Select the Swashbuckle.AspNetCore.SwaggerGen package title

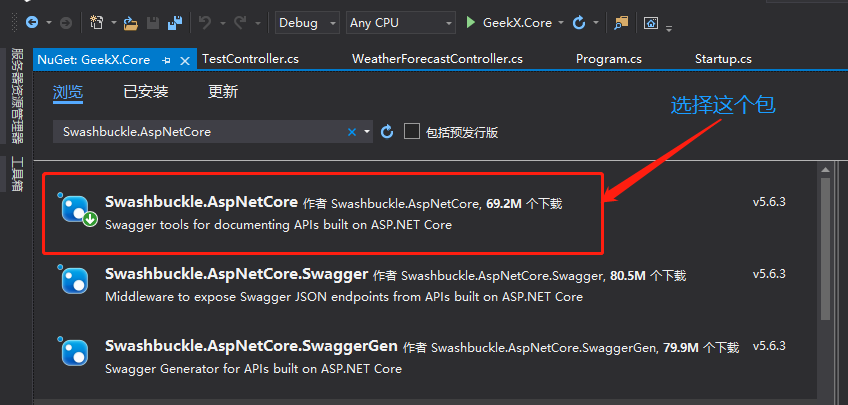[x=251, y=345]
